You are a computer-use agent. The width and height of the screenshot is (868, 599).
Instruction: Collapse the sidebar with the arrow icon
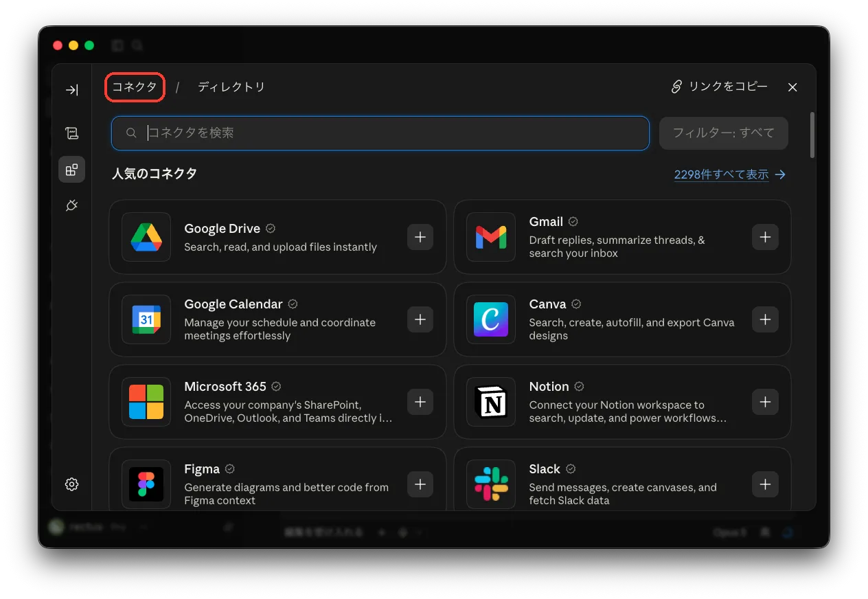pos(71,90)
